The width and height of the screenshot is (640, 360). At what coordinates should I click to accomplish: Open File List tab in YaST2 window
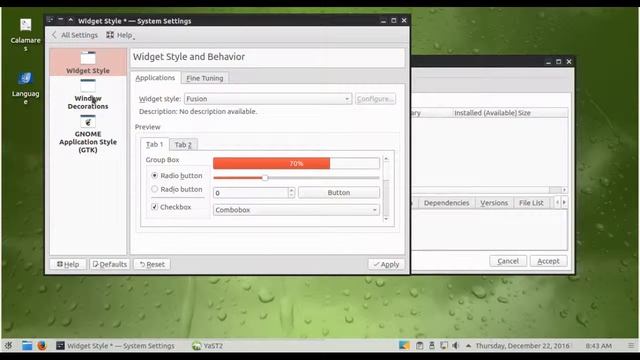531,203
